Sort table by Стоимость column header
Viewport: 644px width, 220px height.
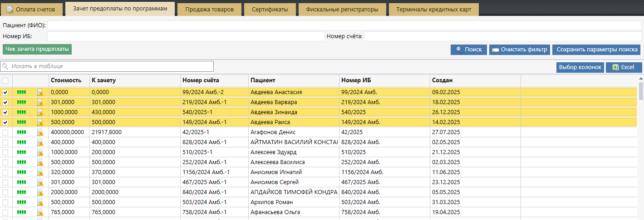(x=66, y=80)
